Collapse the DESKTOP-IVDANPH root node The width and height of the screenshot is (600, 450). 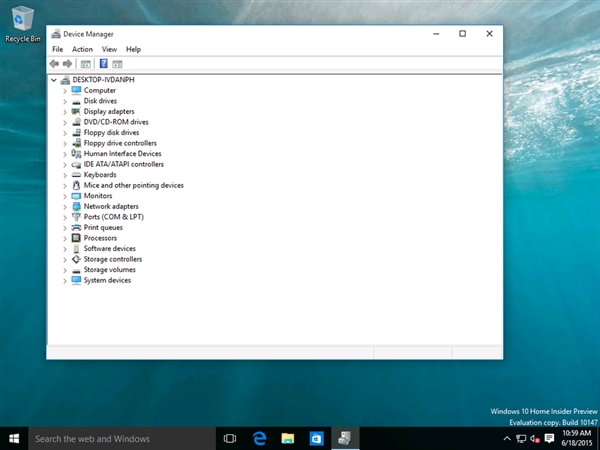pos(54,80)
